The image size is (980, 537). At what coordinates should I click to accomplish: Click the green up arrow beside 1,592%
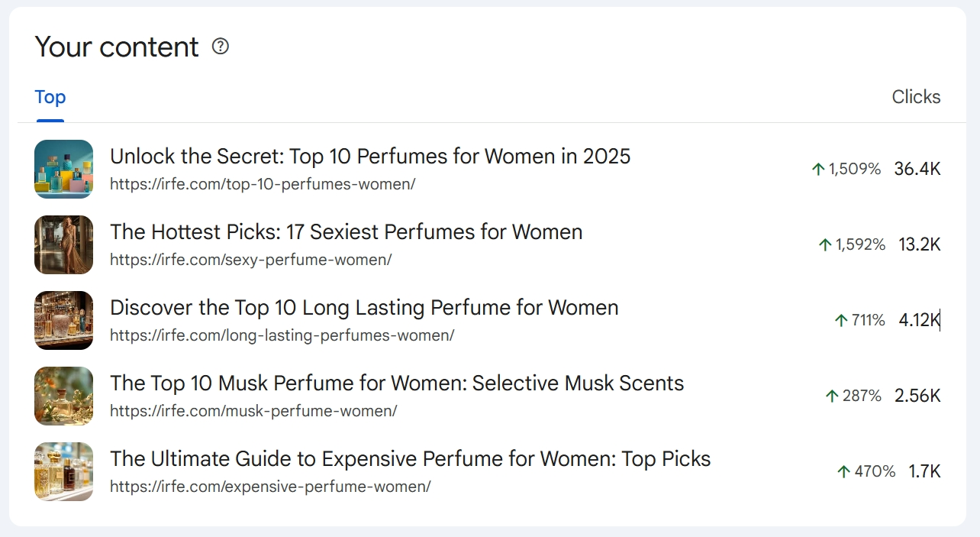point(825,244)
